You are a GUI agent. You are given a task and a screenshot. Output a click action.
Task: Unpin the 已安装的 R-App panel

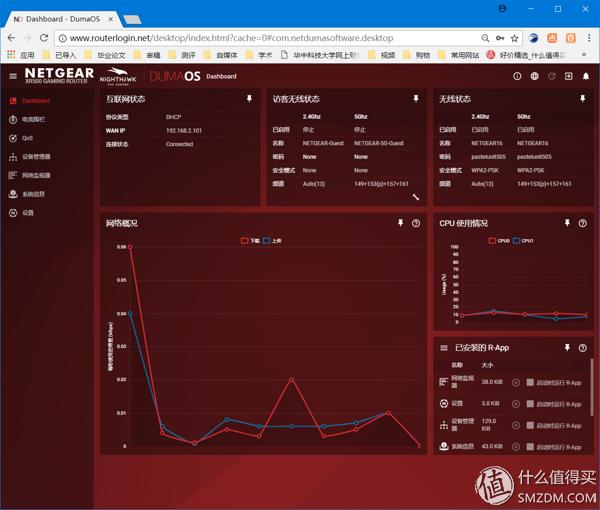point(567,347)
